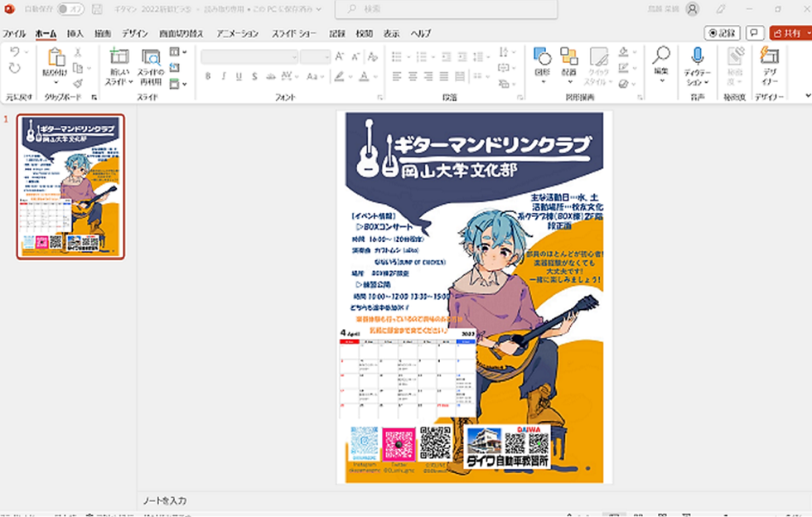Apply Shape Fill color bucket

(x=623, y=52)
